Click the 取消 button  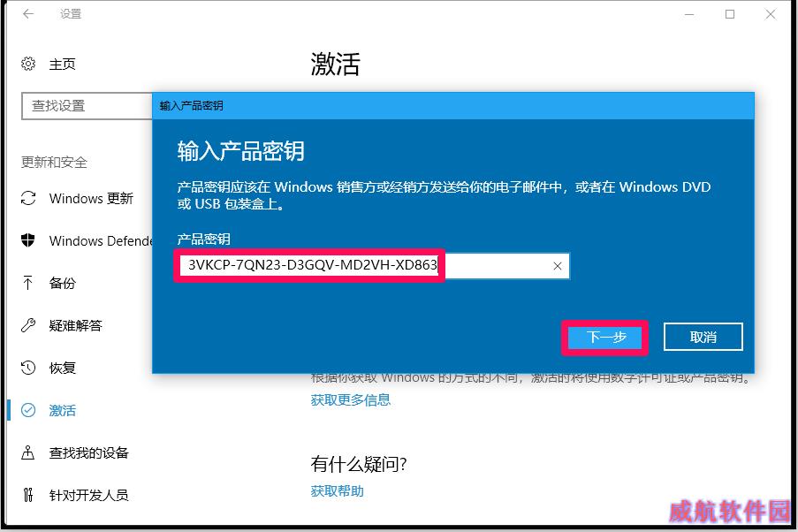pyautogui.click(x=703, y=337)
